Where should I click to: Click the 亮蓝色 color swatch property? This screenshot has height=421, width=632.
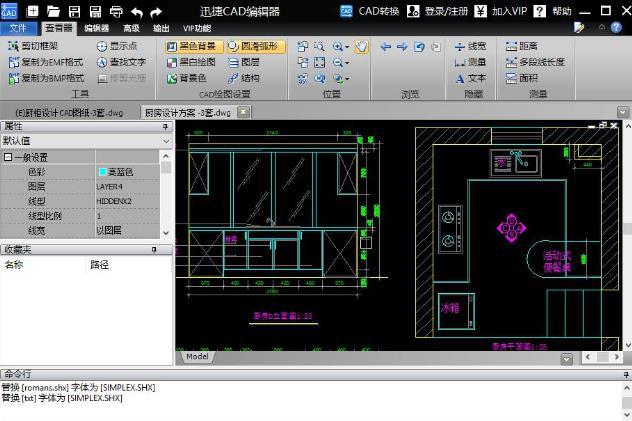103,172
